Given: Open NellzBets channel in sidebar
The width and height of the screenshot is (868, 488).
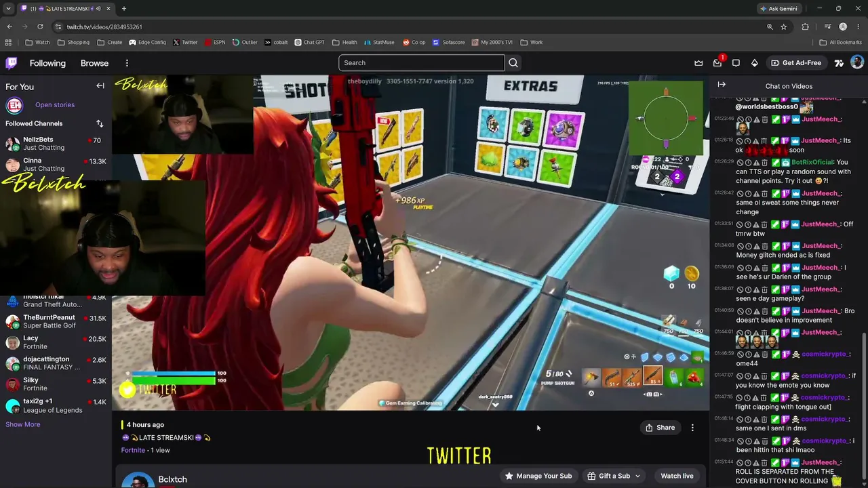Looking at the screenshot, I should coord(56,144).
